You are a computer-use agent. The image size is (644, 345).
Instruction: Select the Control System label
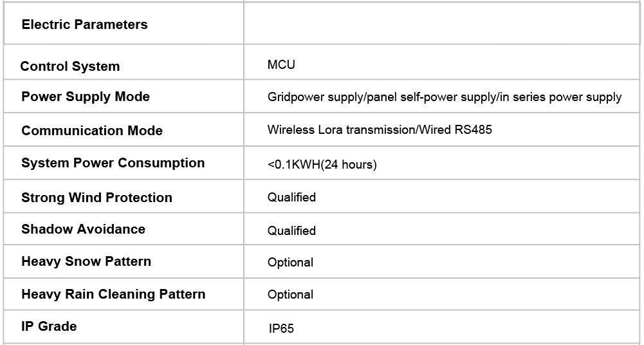[70, 66]
